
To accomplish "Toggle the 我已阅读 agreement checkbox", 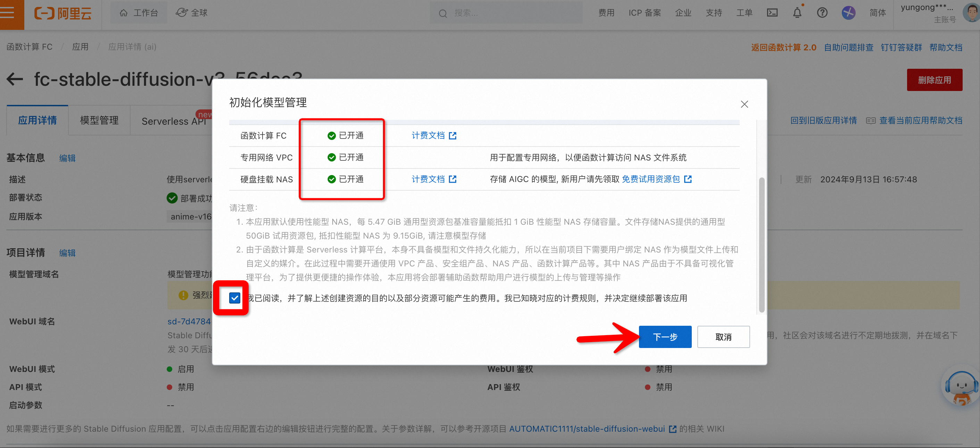I will 235,298.
